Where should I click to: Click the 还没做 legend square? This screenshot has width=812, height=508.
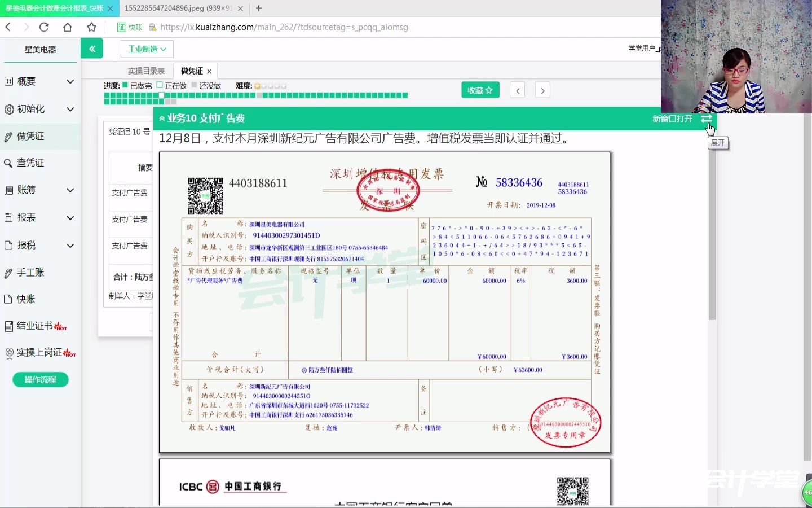click(195, 85)
